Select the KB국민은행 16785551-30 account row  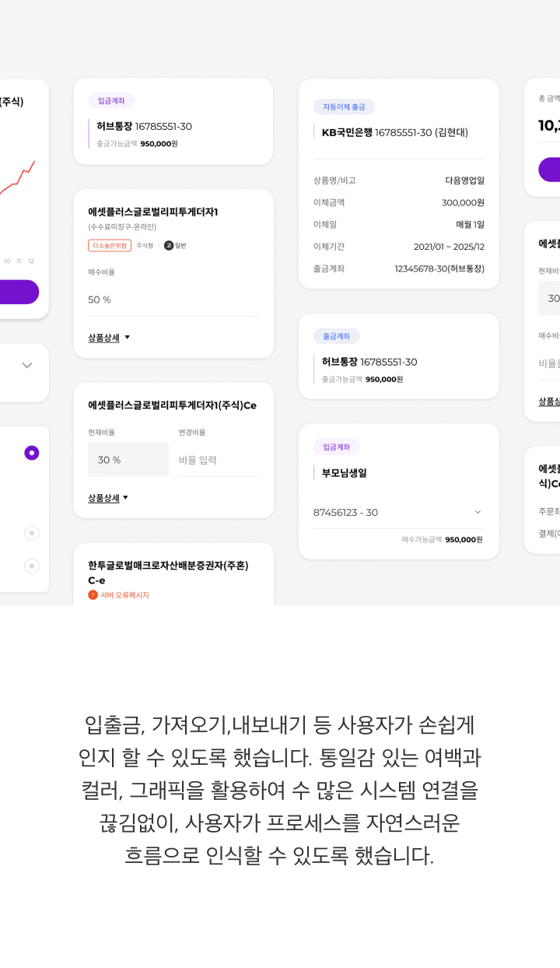pyautogui.click(x=395, y=132)
